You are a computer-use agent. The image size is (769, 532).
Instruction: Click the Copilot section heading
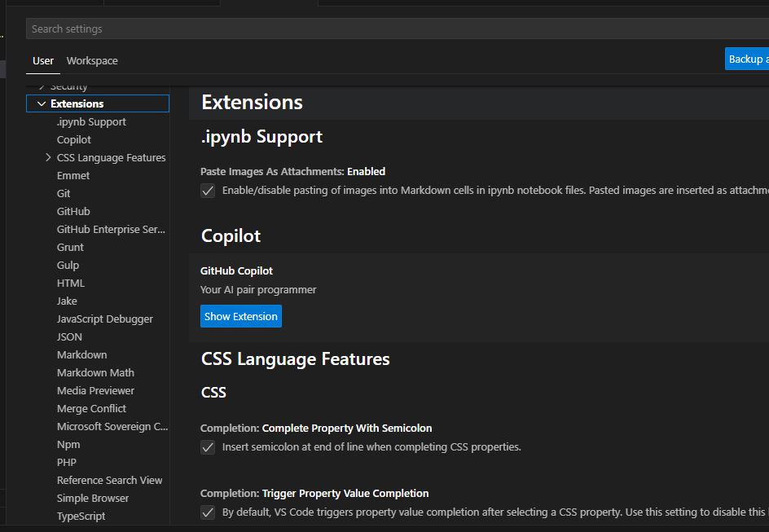(231, 235)
